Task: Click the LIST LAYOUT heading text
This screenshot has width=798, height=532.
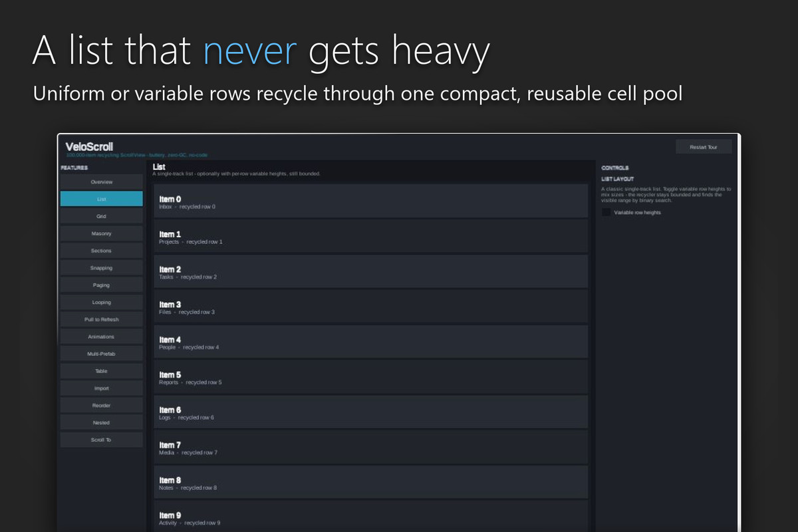Action: 618,179
